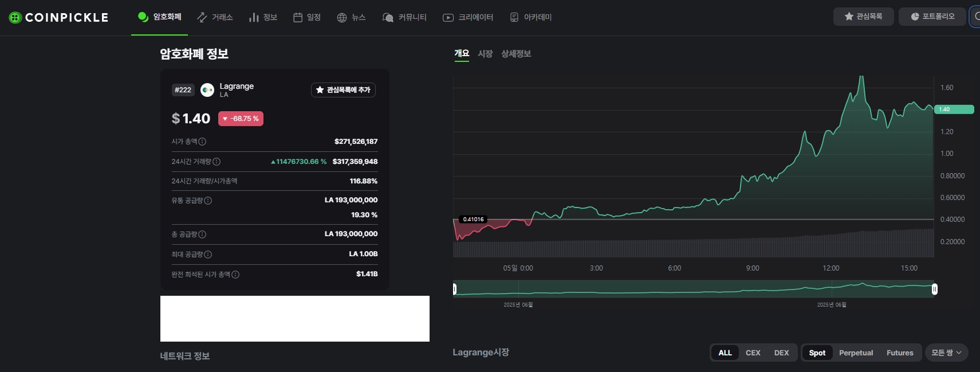Viewport: 980px width, 372px height.
Task: Click info icon next to 24시간 거래량
Action: [x=217, y=162]
